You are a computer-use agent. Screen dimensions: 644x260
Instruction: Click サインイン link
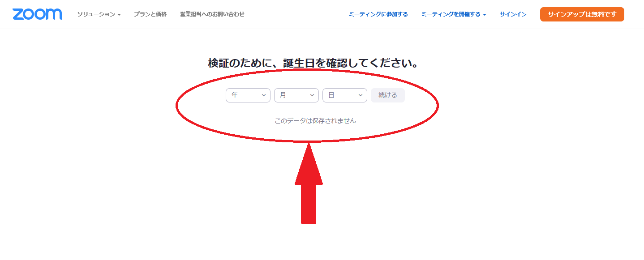pyautogui.click(x=513, y=14)
